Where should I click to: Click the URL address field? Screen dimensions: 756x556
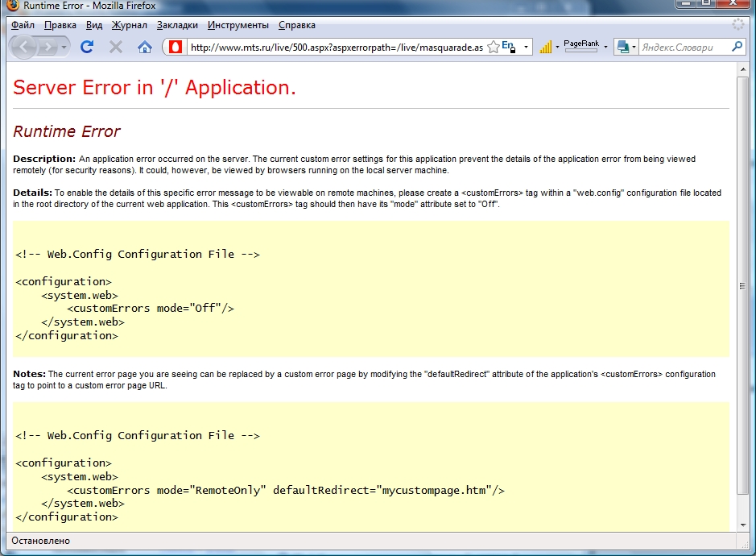pyautogui.click(x=336, y=48)
